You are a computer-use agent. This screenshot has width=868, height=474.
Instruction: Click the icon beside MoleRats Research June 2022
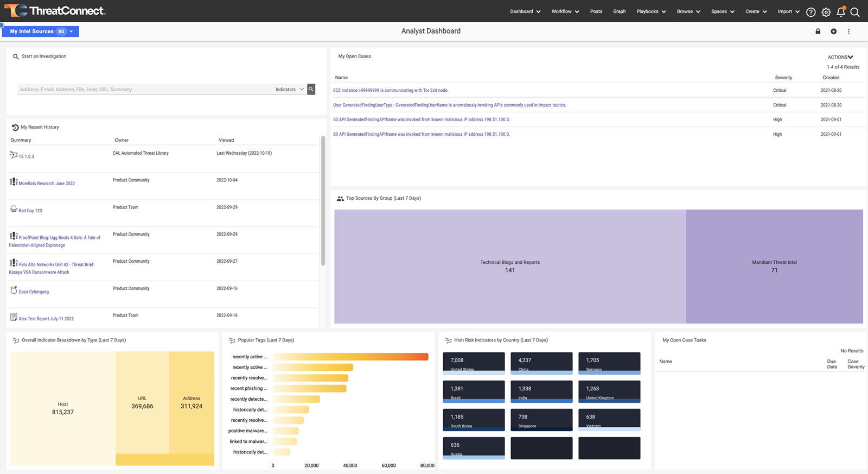click(x=14, y=182)
